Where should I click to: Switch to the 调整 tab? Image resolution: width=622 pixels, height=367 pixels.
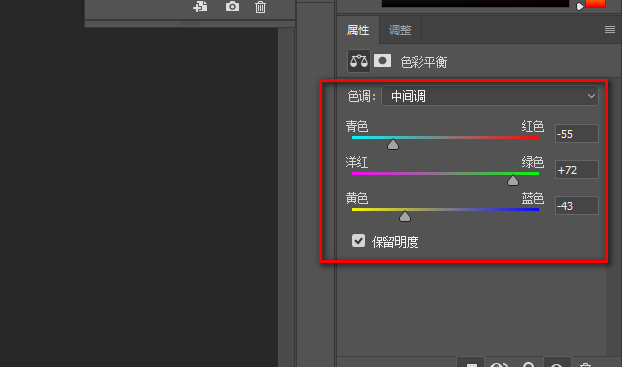click(400, 30)
